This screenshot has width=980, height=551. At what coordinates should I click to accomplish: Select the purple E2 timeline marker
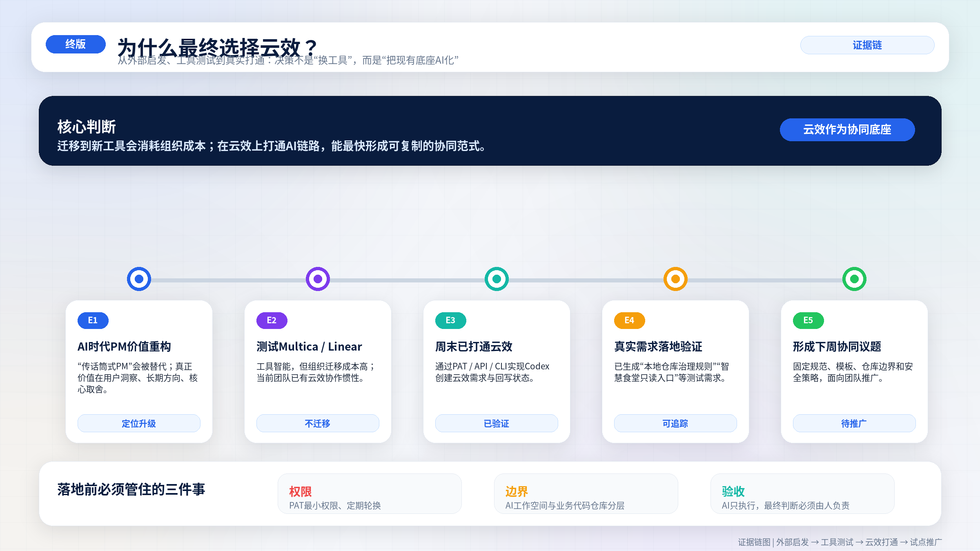coord(318,279)
